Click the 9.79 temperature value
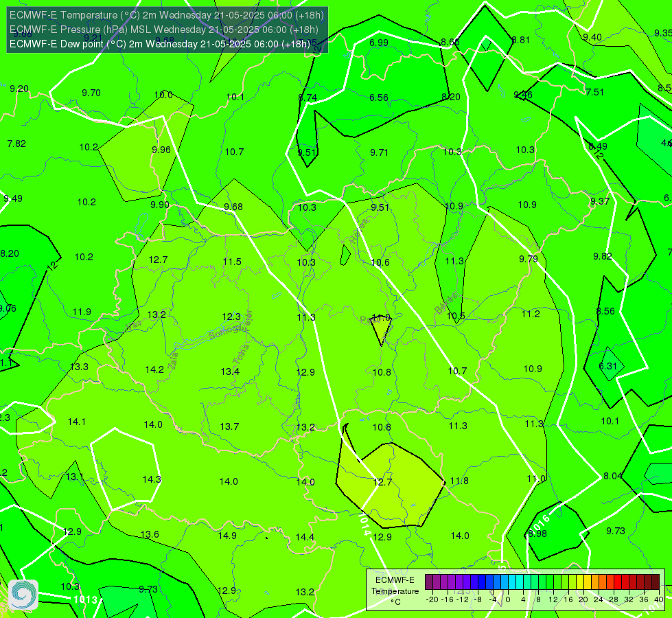The height and width of the screenshot is (618, 672). pyautogui.click(x=528, y=259)
